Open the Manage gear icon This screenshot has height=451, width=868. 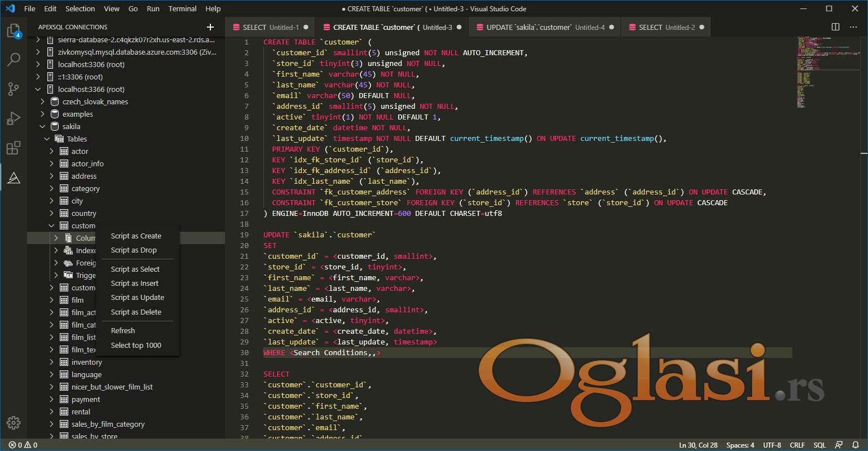(x=14, y=423)
